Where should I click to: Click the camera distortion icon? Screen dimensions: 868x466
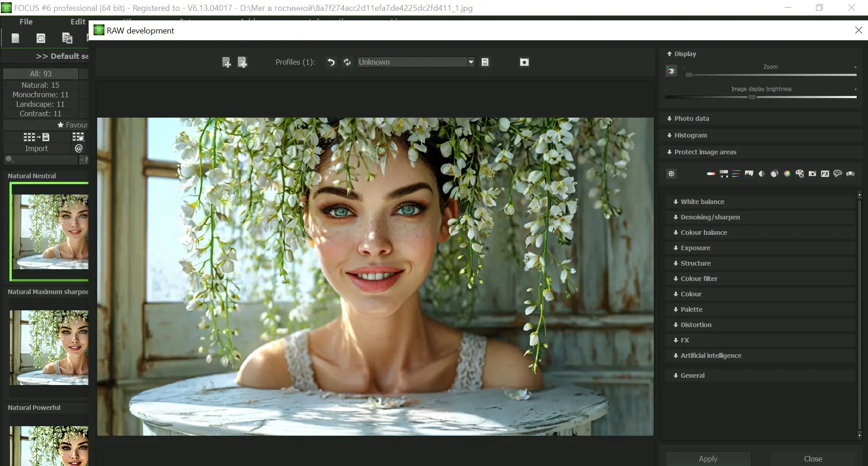(812, 174)
